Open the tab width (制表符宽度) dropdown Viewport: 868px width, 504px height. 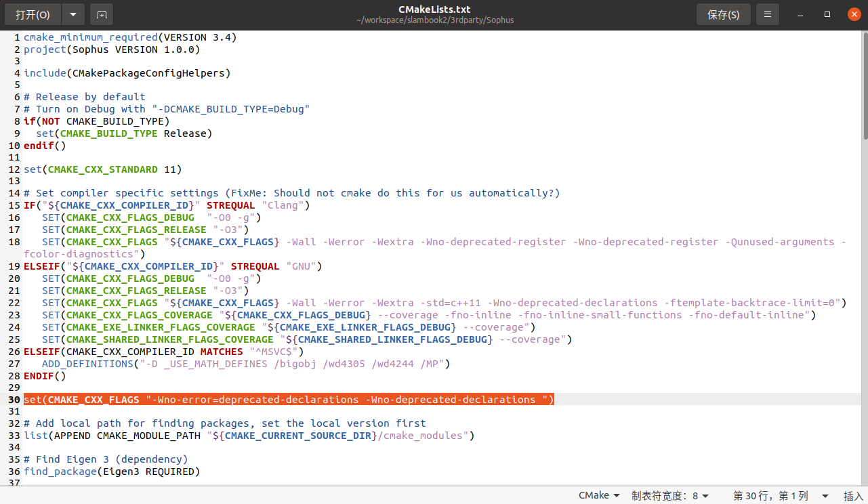point(670,495)
